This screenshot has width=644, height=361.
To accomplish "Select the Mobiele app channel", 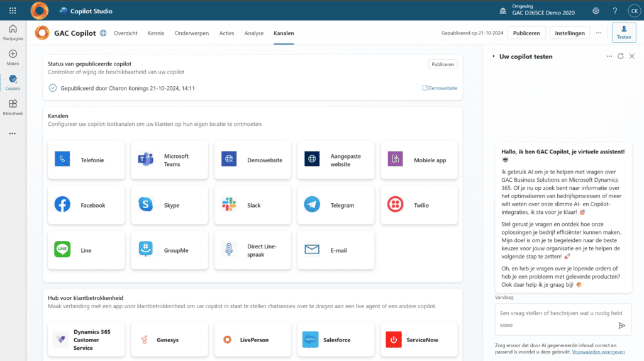I will click(x=419, y=160).
